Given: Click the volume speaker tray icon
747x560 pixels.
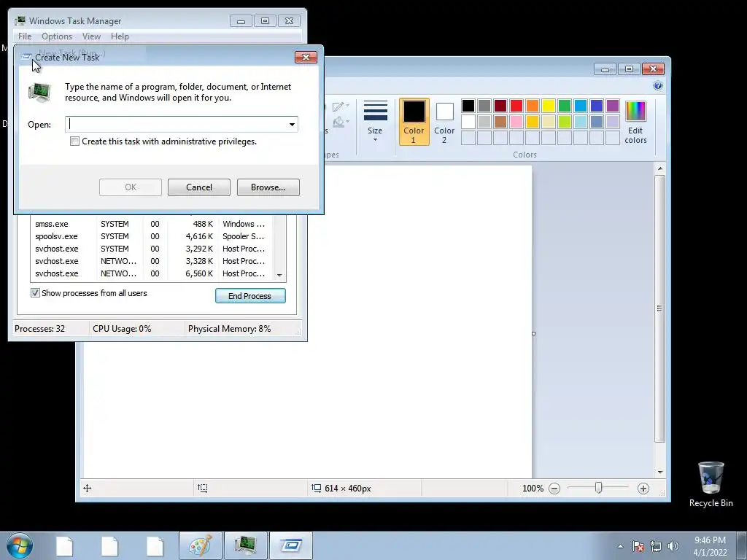Looking at the screenshot, I should [x=673, y=546].
